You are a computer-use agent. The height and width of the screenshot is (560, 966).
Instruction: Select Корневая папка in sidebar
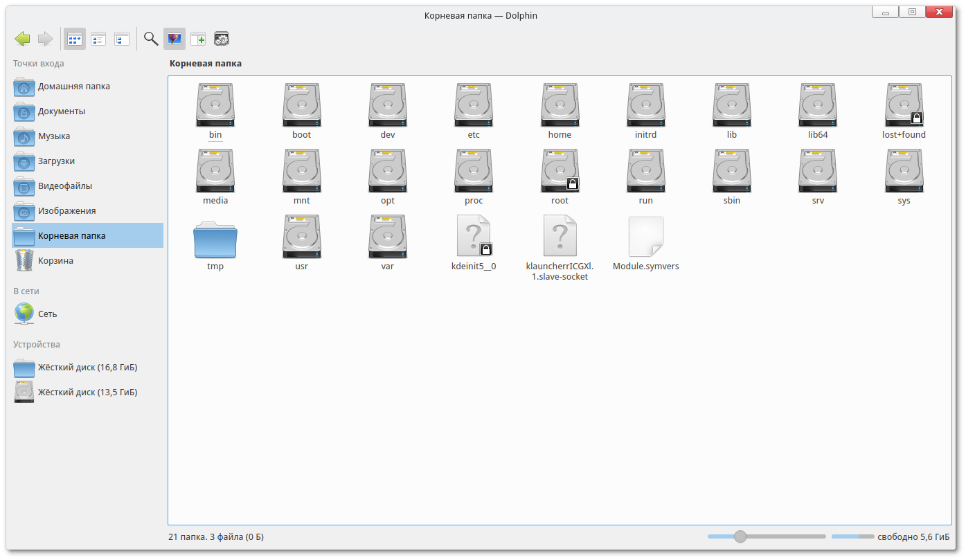tap(87, 235)
